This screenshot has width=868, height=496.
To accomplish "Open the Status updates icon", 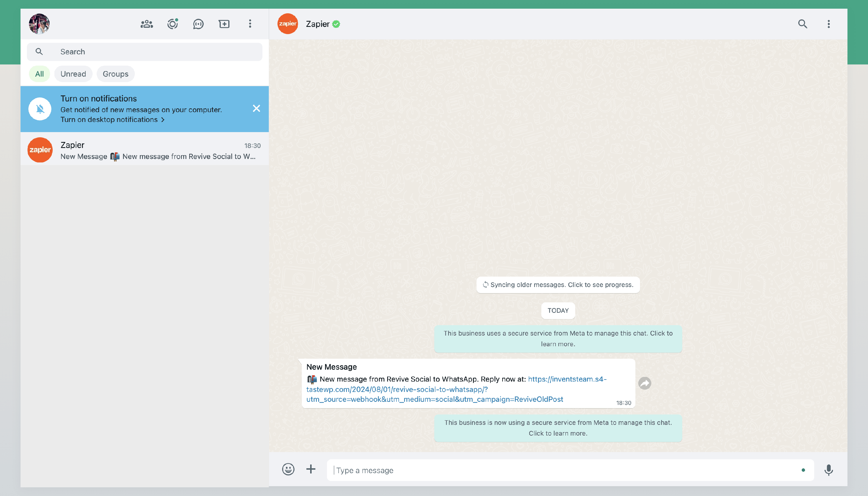I will click(172, 24).
